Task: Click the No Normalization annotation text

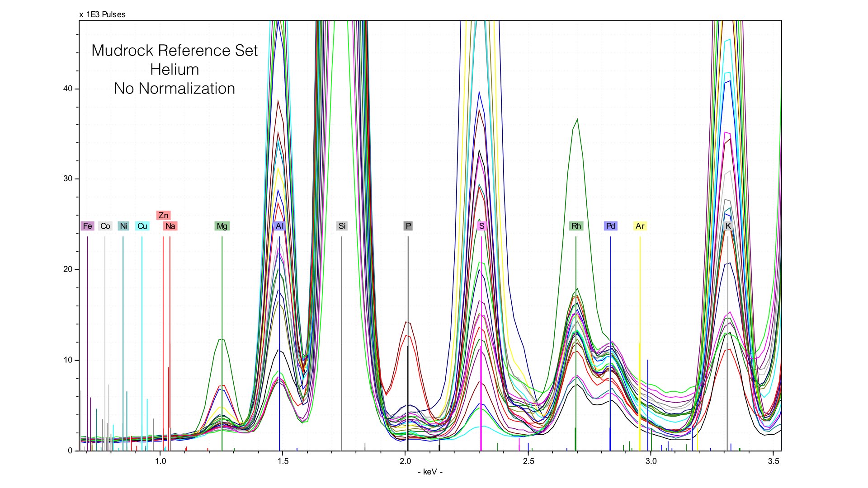Action: pyautogui.click(x=175, y=89)
